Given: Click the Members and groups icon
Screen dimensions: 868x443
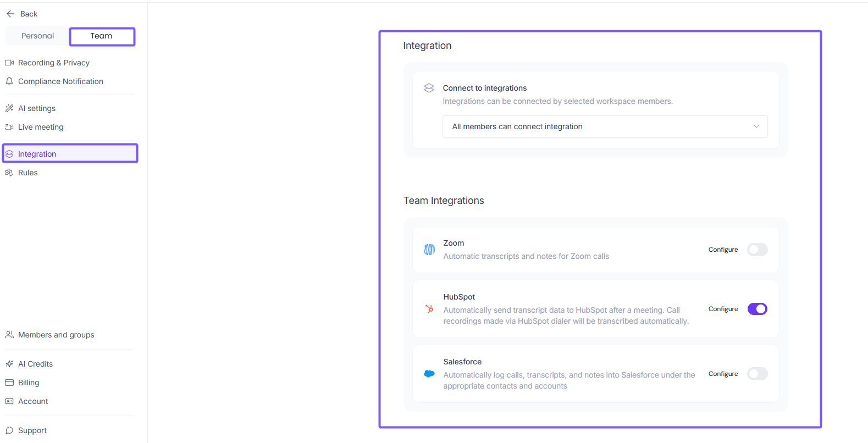Looking at the screenshot, I should (9, 335).
